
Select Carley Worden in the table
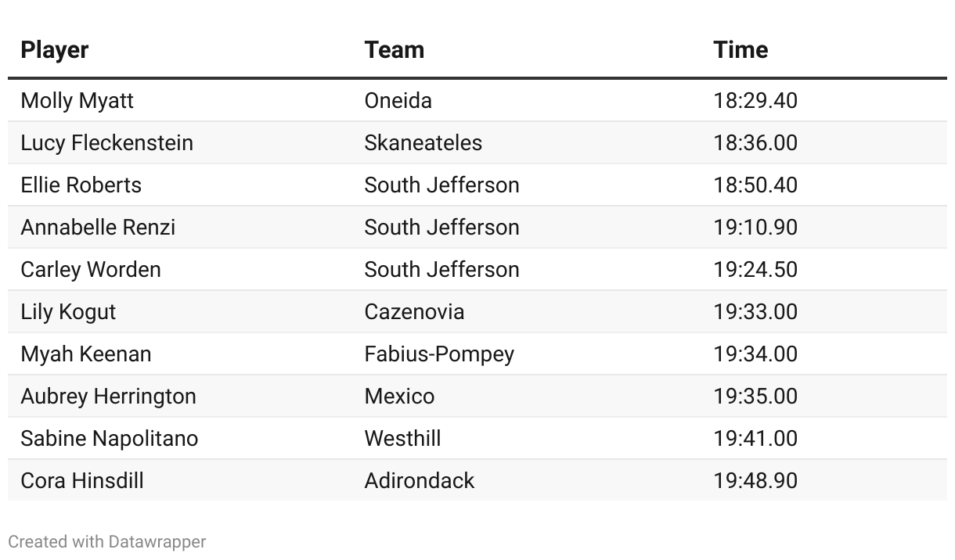point(91,270)
